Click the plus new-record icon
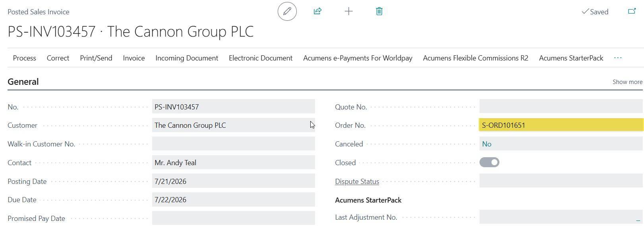 click(348, 11)
